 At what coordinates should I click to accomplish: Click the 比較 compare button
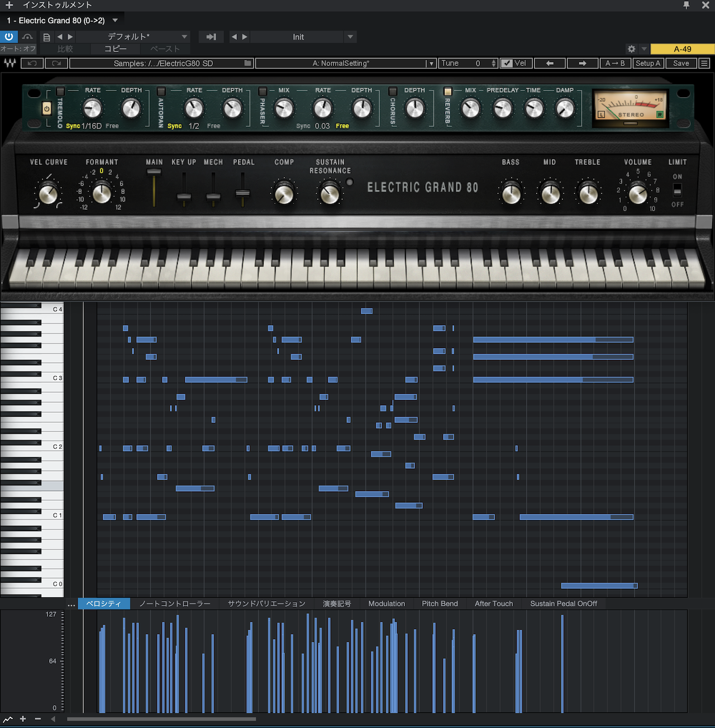[65, 49]
